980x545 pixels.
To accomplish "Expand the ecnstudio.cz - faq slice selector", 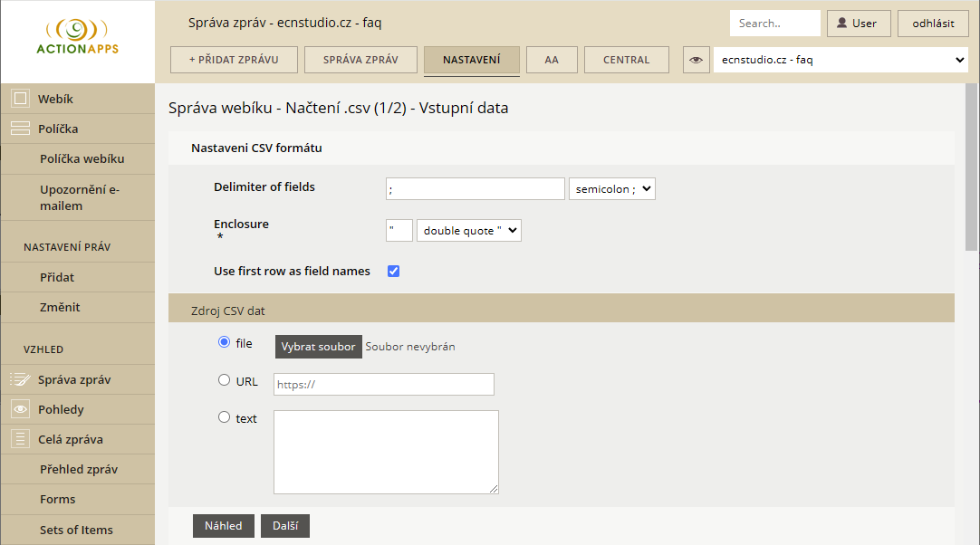I will tap(841, 60).
